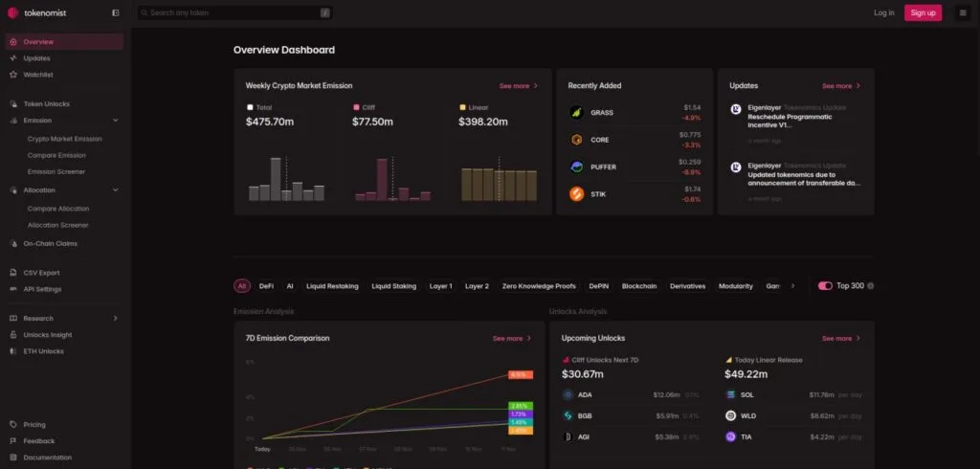Click the Pricing tag icon
The height and width of the screenshot is (469, 980).
[x=13, y=425]
